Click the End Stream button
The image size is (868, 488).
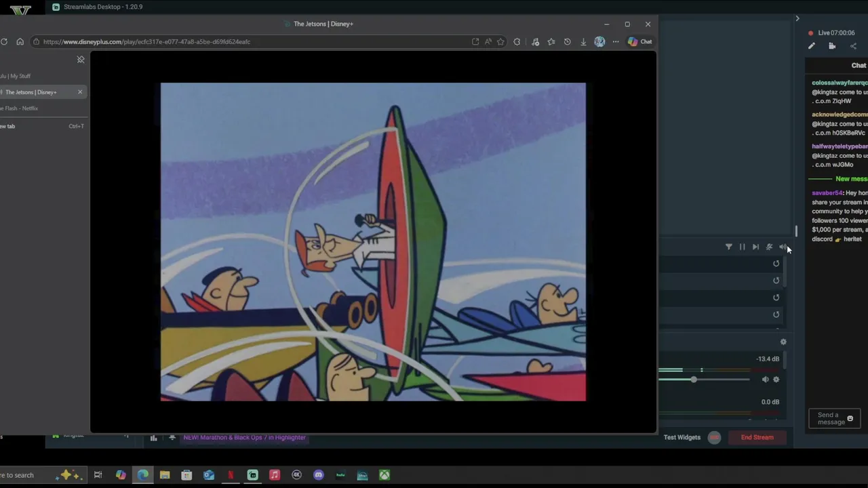[x=757, y=437]
